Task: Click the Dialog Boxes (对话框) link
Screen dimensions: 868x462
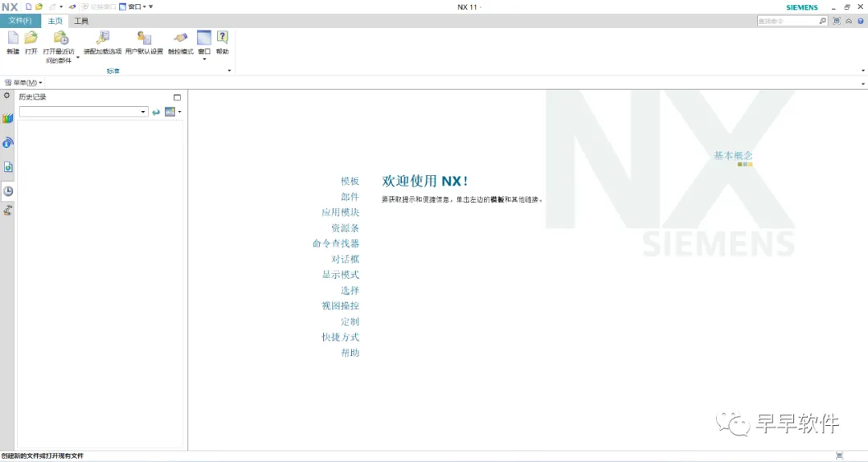Action: point(346,259)
